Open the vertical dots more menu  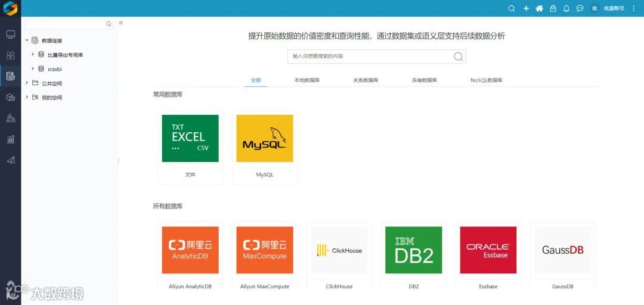[x=633, y=8]
